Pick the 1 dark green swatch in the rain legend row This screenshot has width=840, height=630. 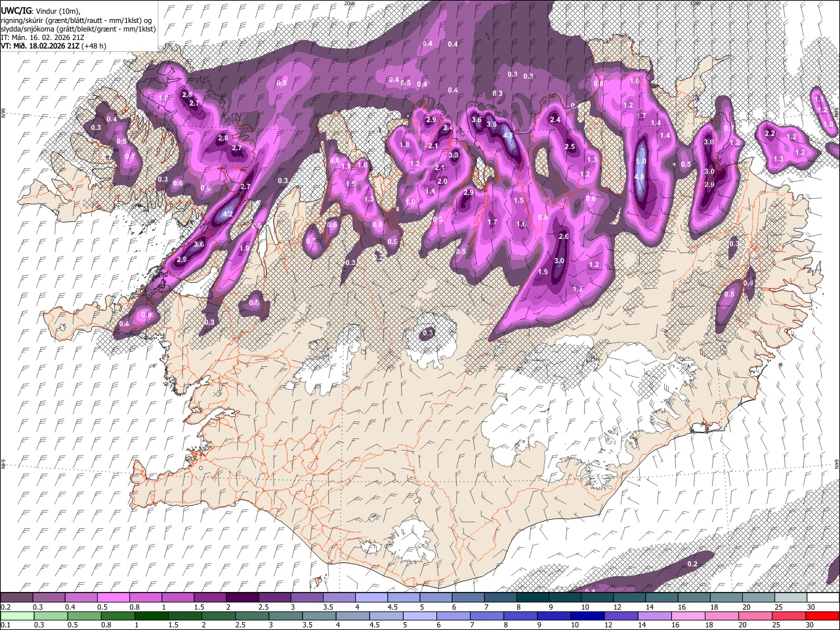click(x=151, y=616)
